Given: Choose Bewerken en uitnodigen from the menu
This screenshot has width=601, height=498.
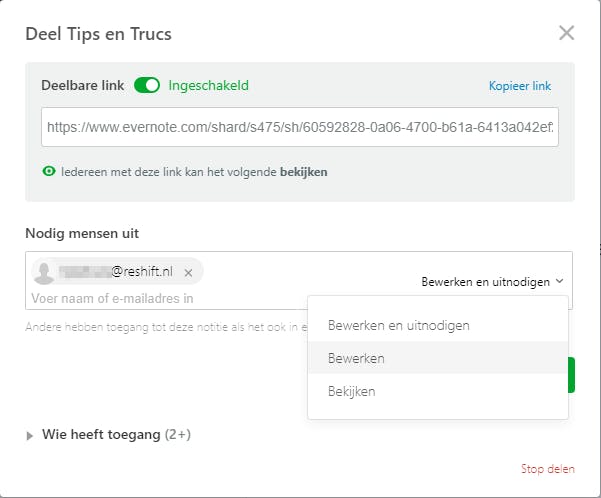Looking at the screenshot, I should [x=399, y=325].
